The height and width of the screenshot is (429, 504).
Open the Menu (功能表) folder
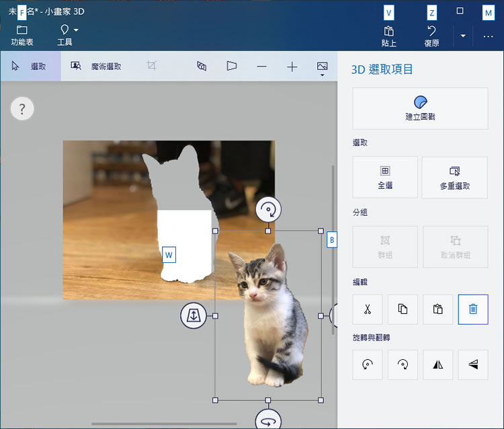coord(22,35)
